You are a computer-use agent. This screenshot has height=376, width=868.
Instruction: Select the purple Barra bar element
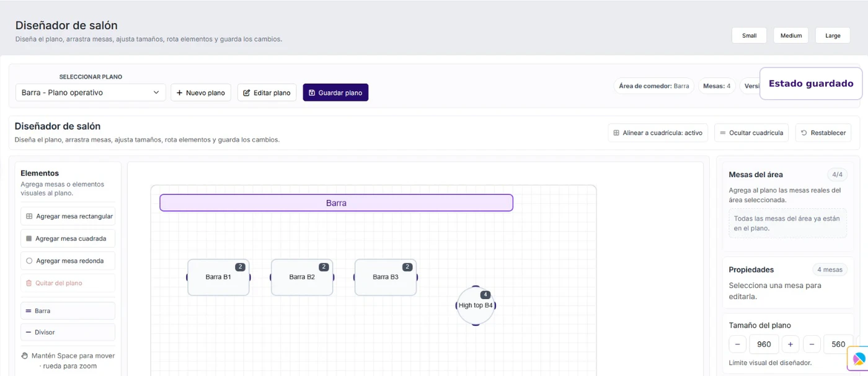pos(336,203)
